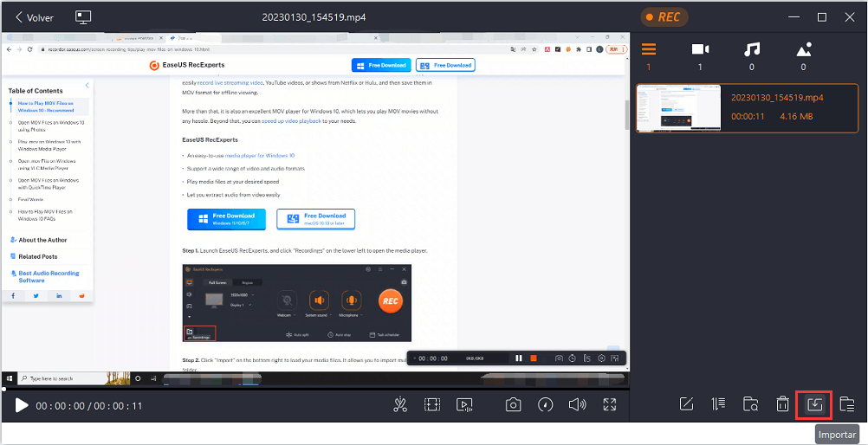Image resolution: width=868 pixels, height=445 pixels.
Task: Switch to the pictures tab
Action: tap(803, 49)
